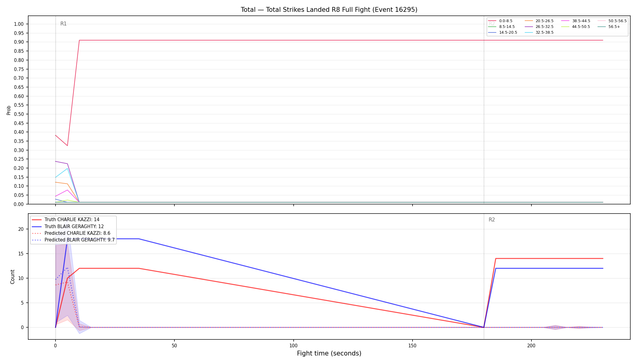The width and height of the screenshot is (637, 364).
Task: Click the dotted red swatch beside Predicted CHARLIE KAZZI
Action: [37, 233]
